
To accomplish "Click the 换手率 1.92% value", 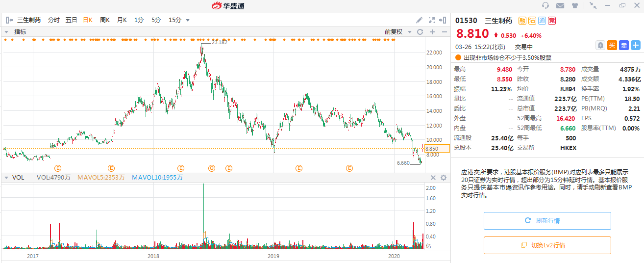I will tap(631, 89).
